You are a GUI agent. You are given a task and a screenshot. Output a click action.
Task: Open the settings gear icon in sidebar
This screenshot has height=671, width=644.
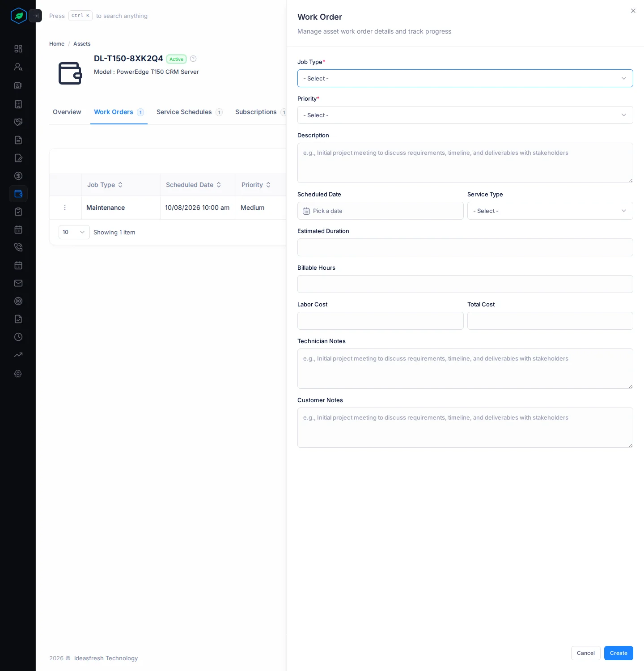click(18, 374)
